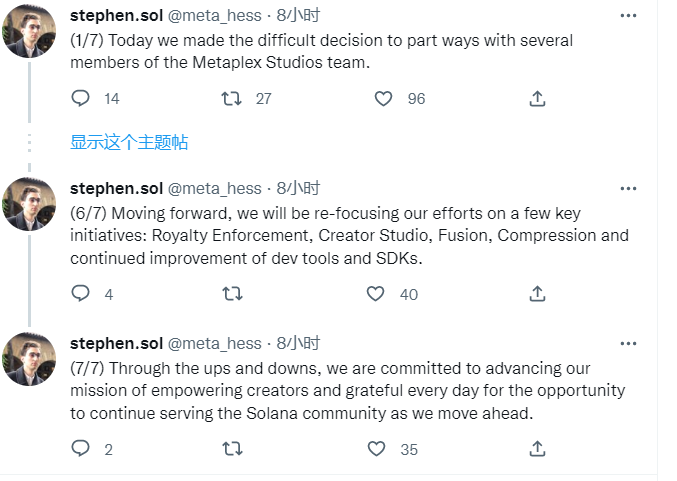This screenshot has height=481, width=677.
Task: Show this thread link in blue
Action: tap(129, 142)
